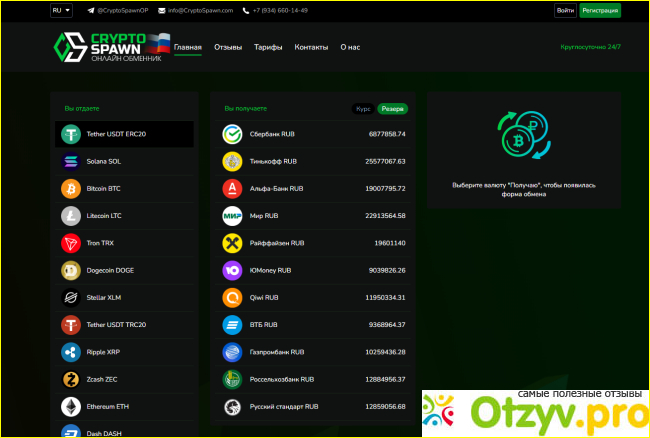650x438 pixels.
Task: Click the Qiwi RUB wallet icon
Action: click(x=231, y=297)
